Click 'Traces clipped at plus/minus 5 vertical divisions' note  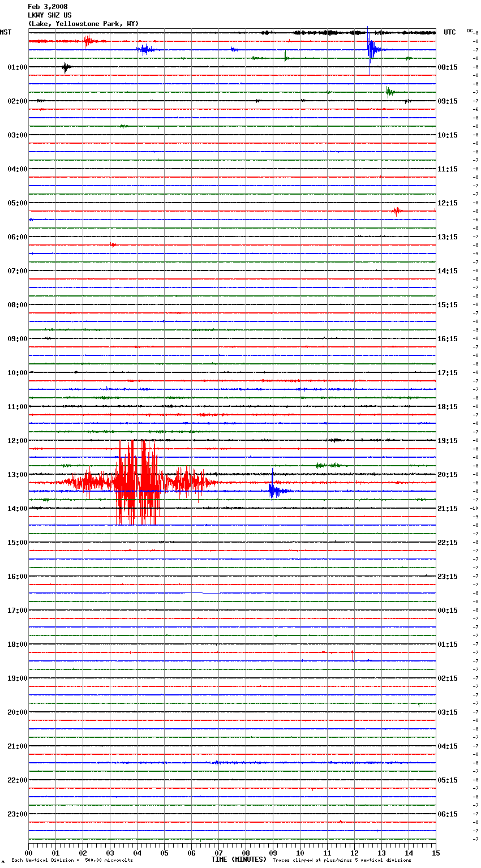point(342,861)
